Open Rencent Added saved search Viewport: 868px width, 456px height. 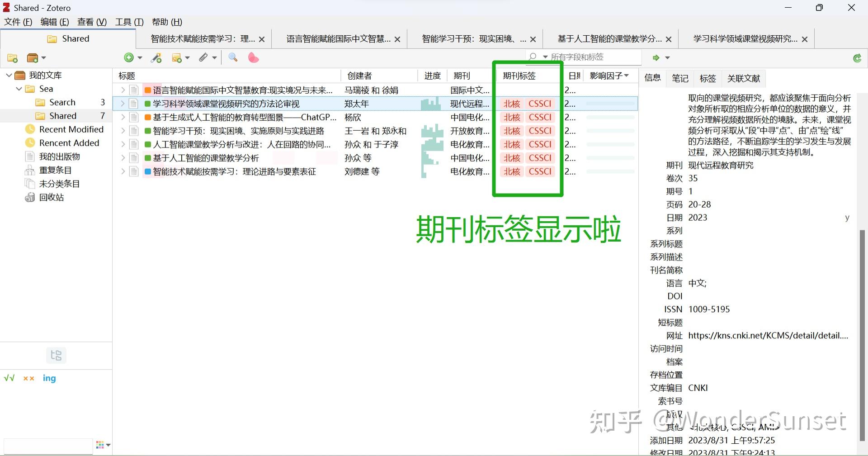click(x=69, y=143)
